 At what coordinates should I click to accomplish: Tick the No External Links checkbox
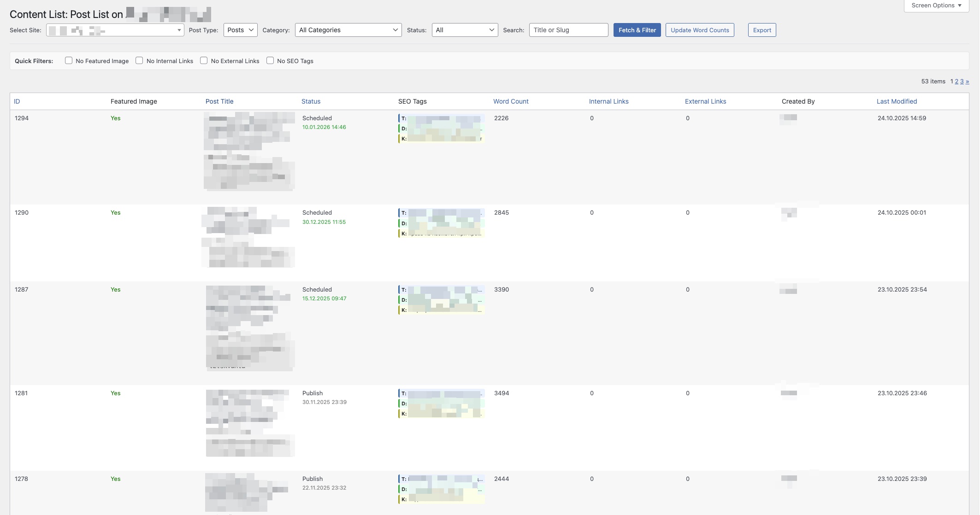pyautogui.click(x=204, y=60)
